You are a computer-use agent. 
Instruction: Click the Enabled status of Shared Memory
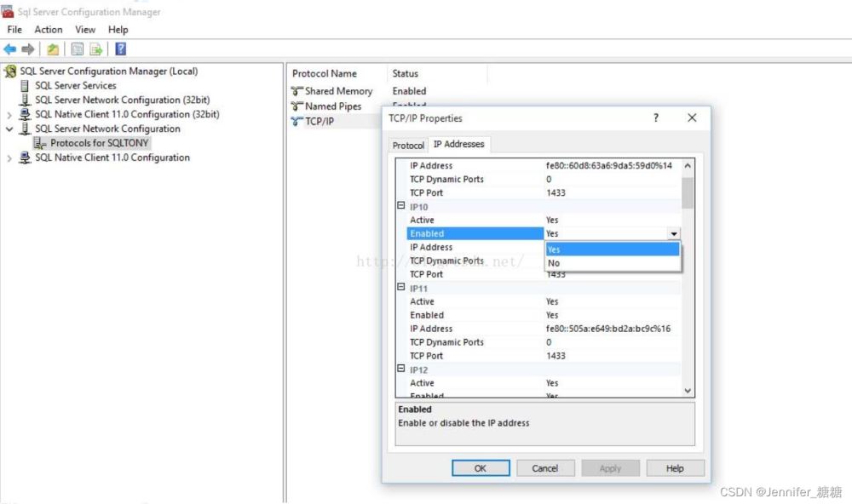click(x=409, y=91)
